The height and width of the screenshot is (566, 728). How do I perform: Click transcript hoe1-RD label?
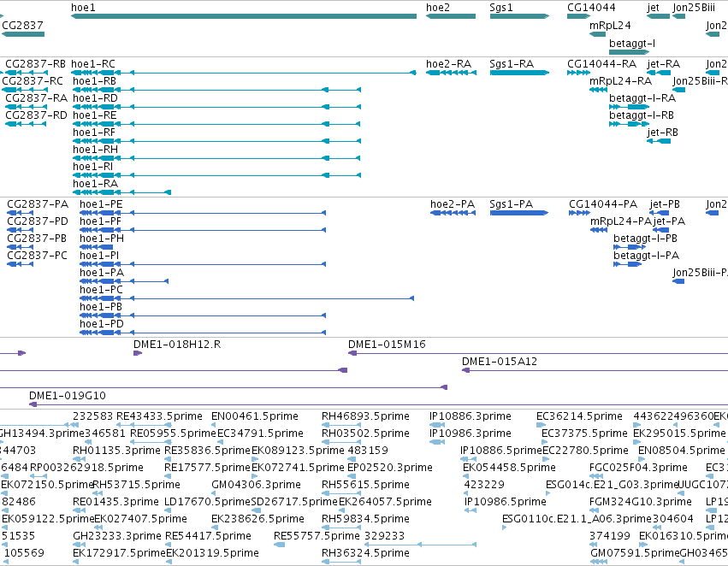(95, 98)
